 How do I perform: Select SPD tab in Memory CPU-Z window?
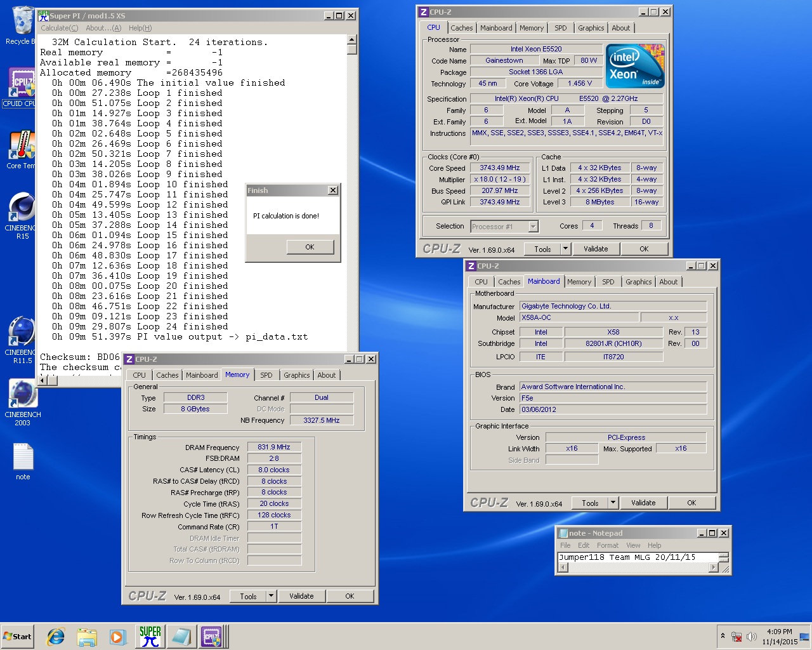(x=266, y=375)
